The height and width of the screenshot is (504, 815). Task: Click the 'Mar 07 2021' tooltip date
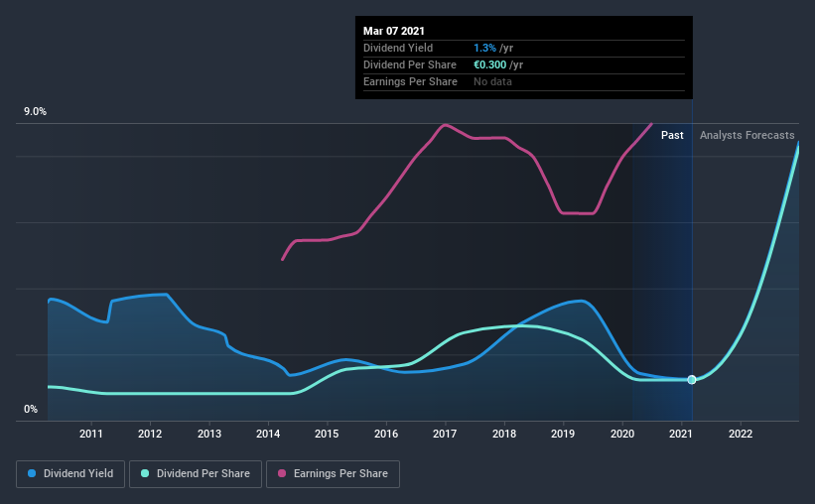(x=394, y=31)
